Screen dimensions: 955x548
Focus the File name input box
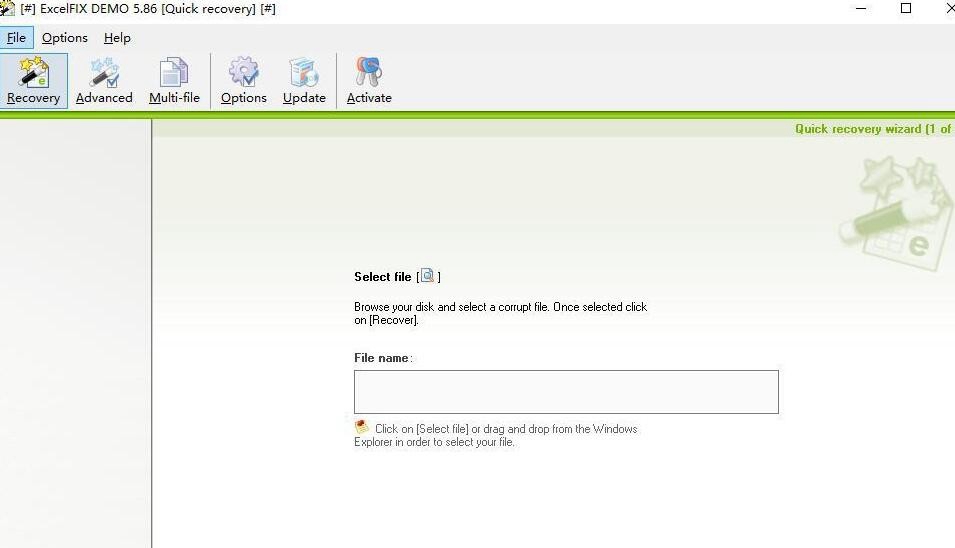pos(566,392)
